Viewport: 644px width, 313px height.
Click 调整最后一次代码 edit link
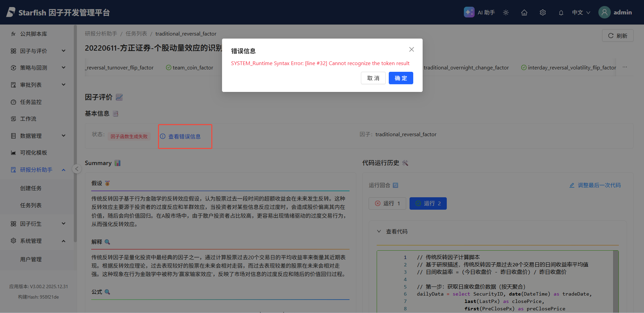pyautogui.click(x=595, y=185)
